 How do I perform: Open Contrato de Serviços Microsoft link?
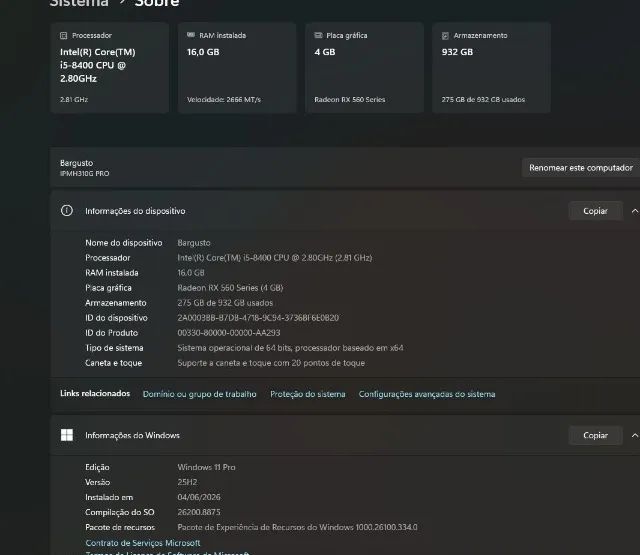(x=143, y=543)
